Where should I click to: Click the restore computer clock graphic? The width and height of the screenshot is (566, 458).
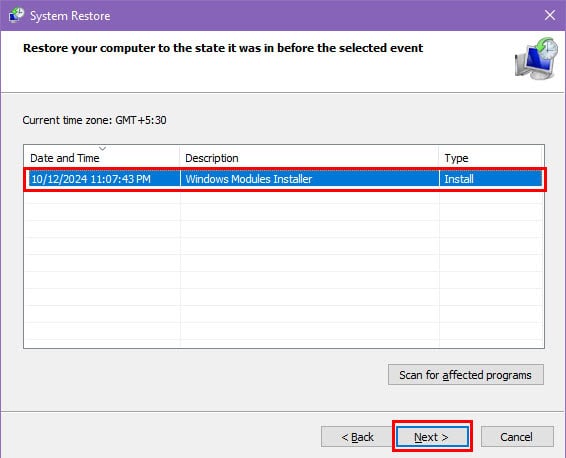pos(536,58)
